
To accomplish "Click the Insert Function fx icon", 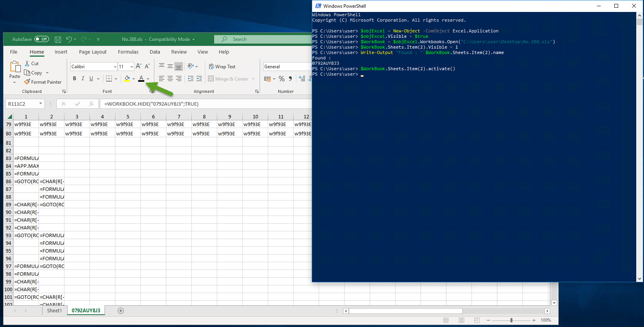I will pos(91,104).
